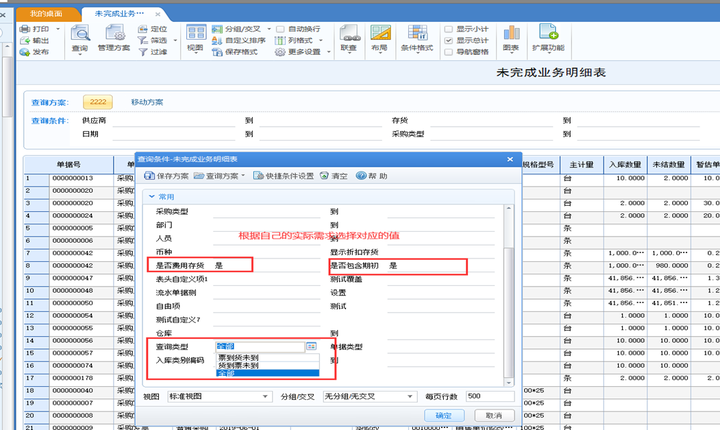Click the 取消 button
This screenshot has height=430, width=720.
click(x=494, y=415)
